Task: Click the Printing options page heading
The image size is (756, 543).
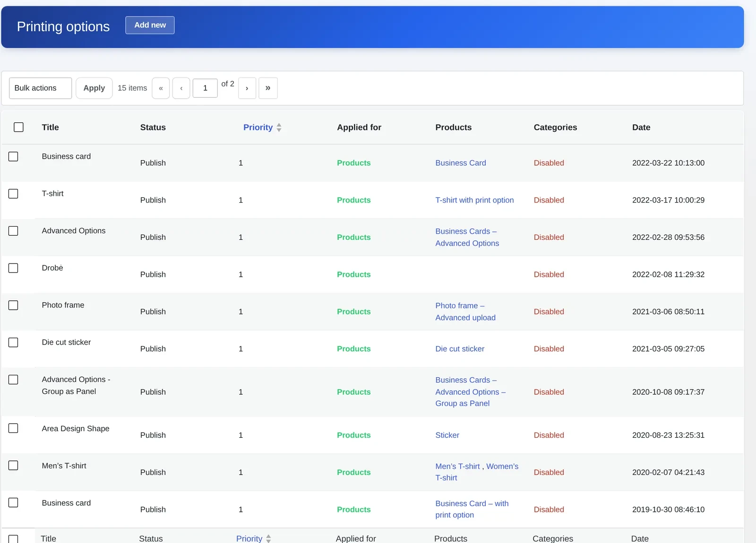Action: (x=63, y=27)
